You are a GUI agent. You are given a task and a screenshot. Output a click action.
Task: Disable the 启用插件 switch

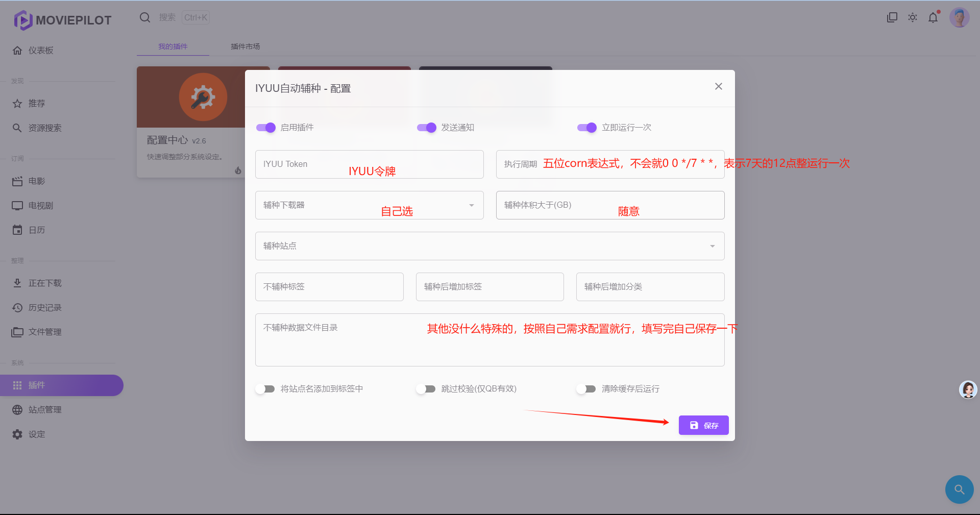coord(266,128)
